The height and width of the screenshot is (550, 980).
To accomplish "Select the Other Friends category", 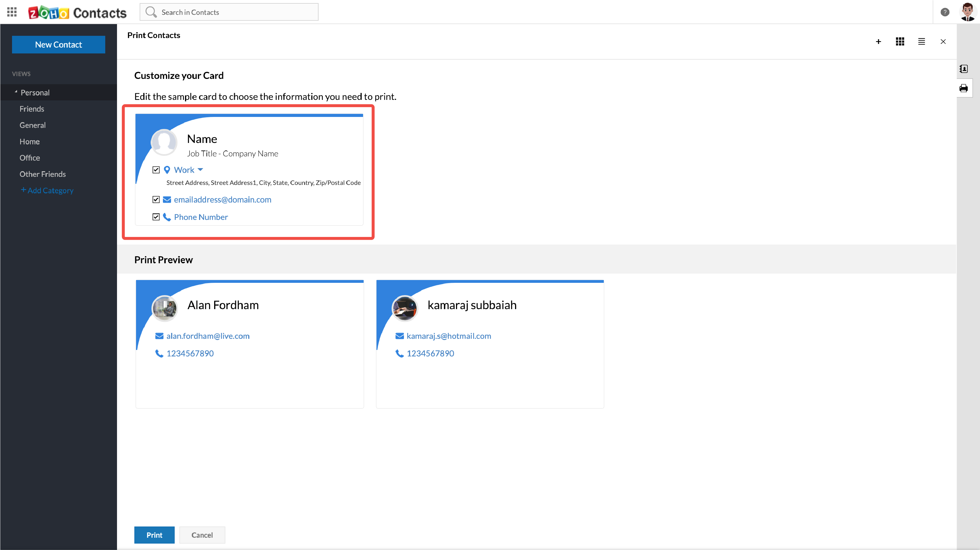I will tap(43, 175).
